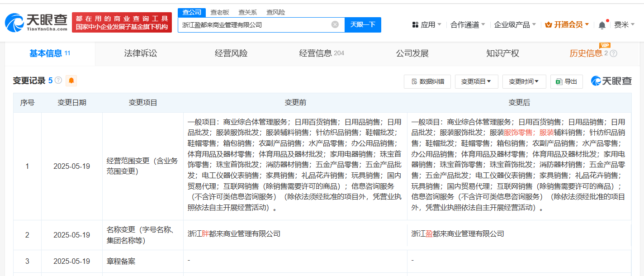Open the 应用 dropdown menu
The image size is (644, 276).
427,25
